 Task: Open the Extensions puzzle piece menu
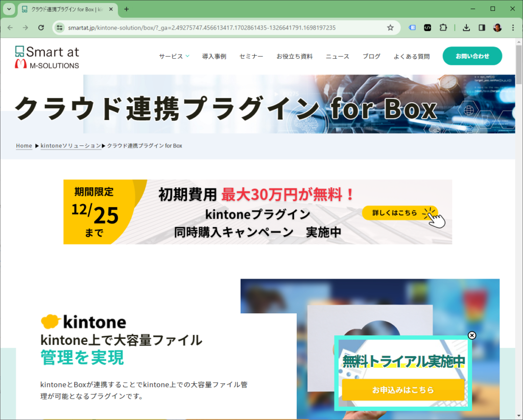(x=443, y=28)
